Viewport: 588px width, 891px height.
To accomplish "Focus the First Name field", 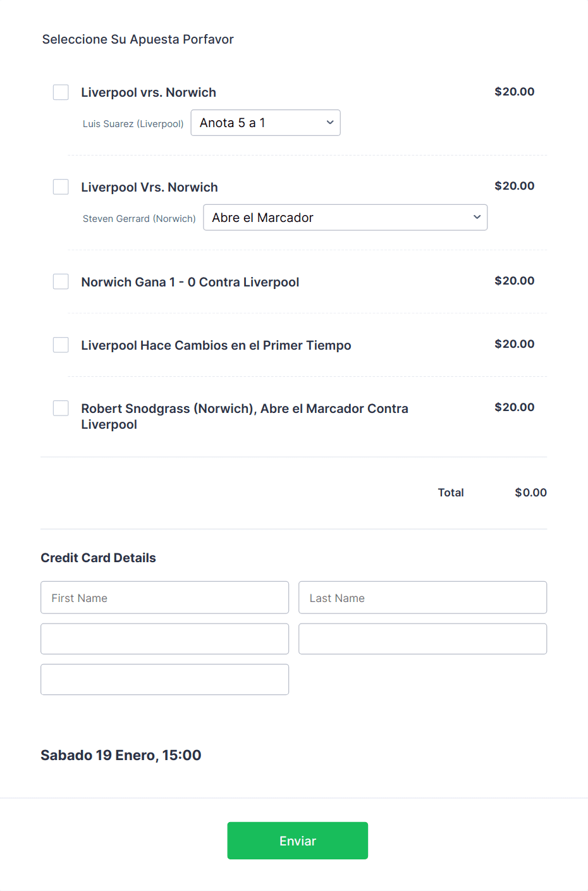I will click(x=165, y=598).
